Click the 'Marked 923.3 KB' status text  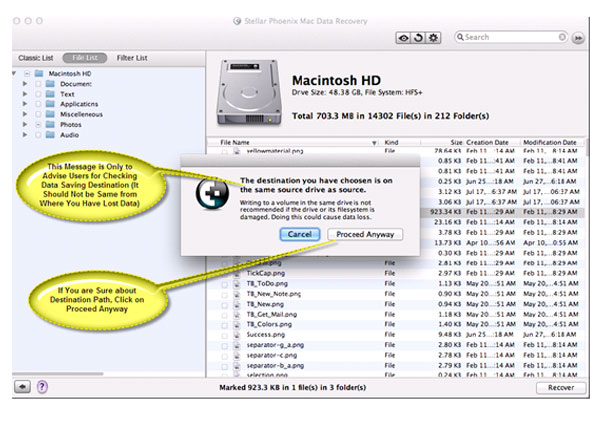(x=292, y=388)
